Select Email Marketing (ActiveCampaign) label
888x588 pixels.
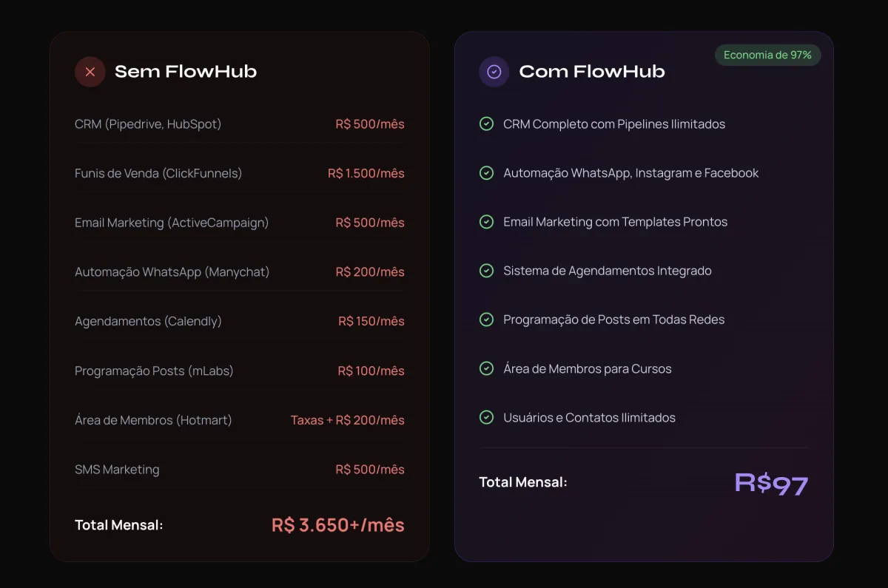coord(172,223)
